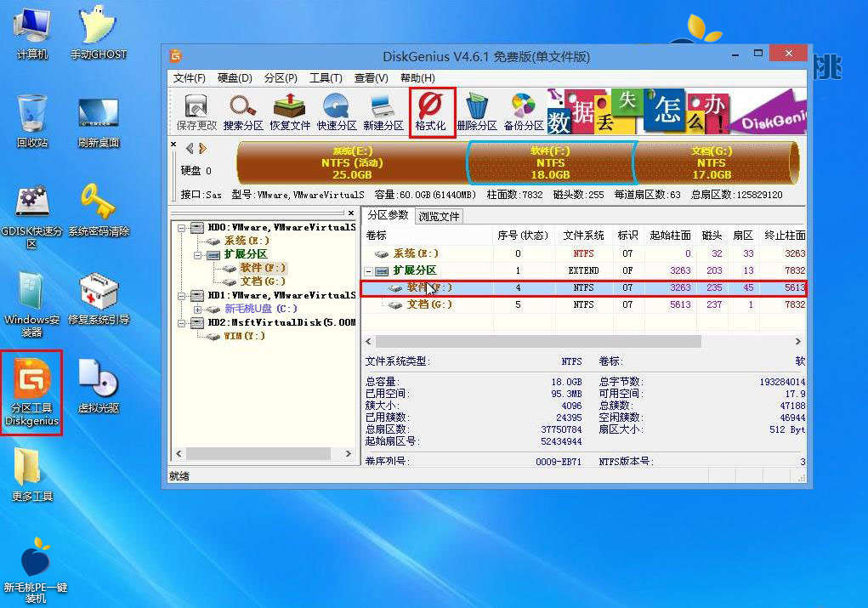Open the 分区工具 Diskgenius desktop icon

(x=32, y=393)
